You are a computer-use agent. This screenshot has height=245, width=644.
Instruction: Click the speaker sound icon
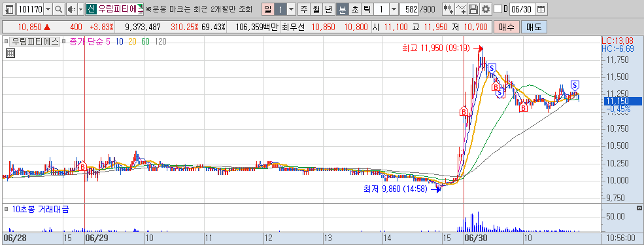[71, 9]
